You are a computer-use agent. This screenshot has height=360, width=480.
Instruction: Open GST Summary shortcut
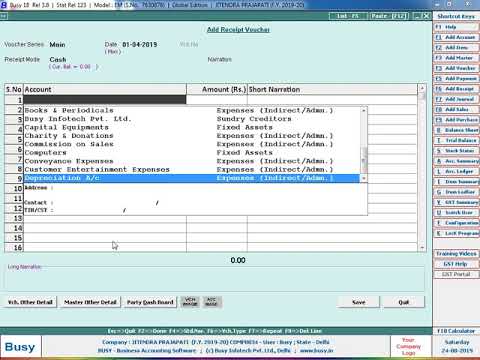(456, 202)
